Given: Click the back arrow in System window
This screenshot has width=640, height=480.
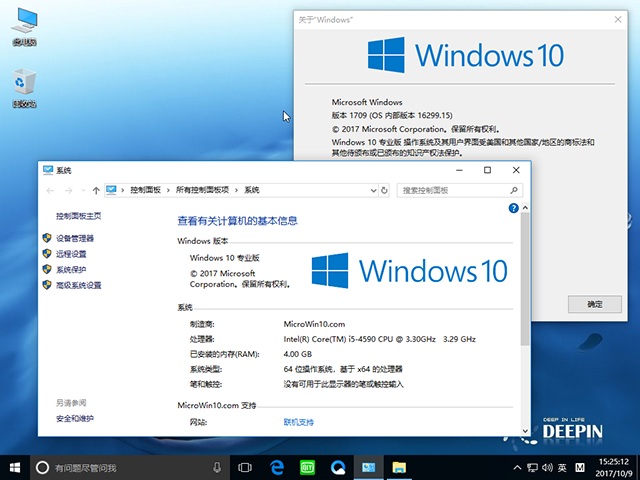Looking at the screenshot, I should 50,191.
